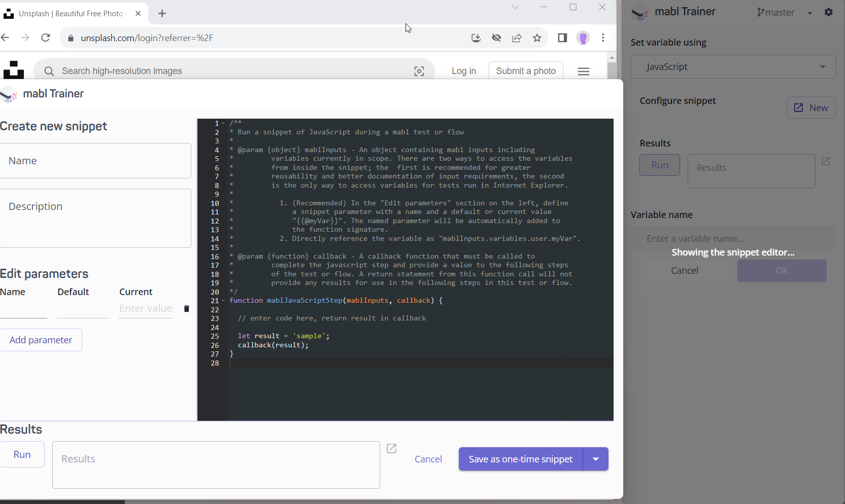Run the JavaScript snippet
The height and width of the screenshot is (504, 845).
click(22, 454)
